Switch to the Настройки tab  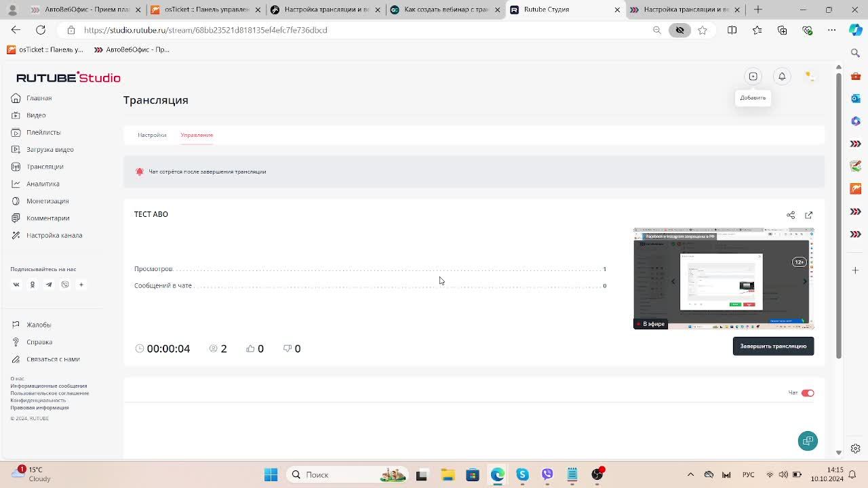(152, 135)
